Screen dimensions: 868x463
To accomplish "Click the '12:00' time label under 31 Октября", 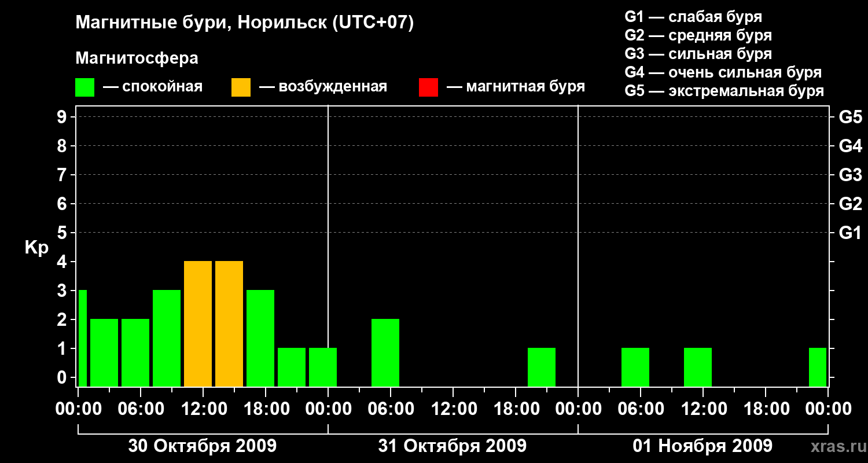I will tap(453, 409).
